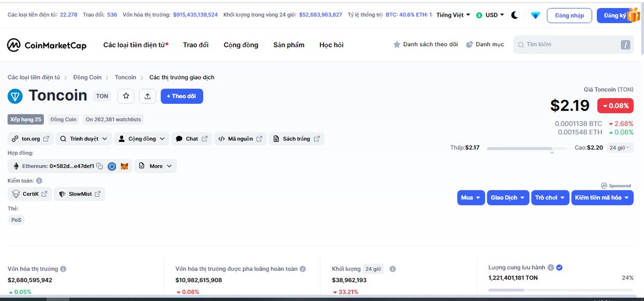Viewport: 644px width, 301px height.
Task: Expand the Cộng đồng community dropdown under Toncoin
Action: (x=142, y=139)
